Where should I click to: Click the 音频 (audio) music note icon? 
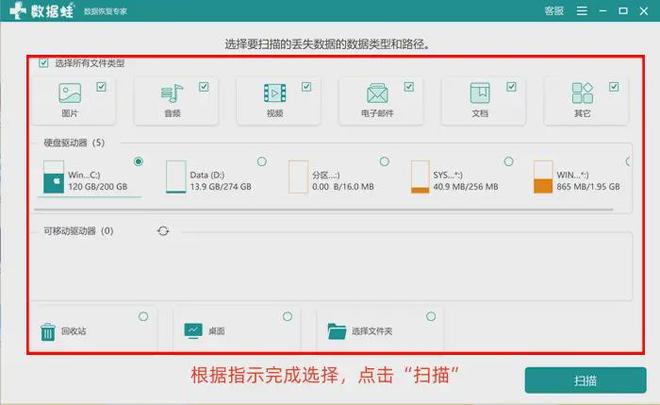(x=172, y=94)
